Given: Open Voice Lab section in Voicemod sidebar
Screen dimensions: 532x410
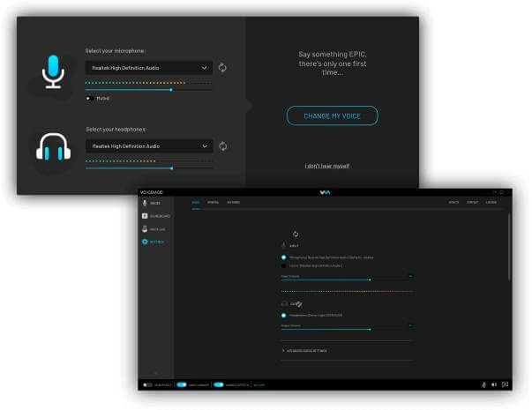Looking at the screenshot, I should 154,229.
